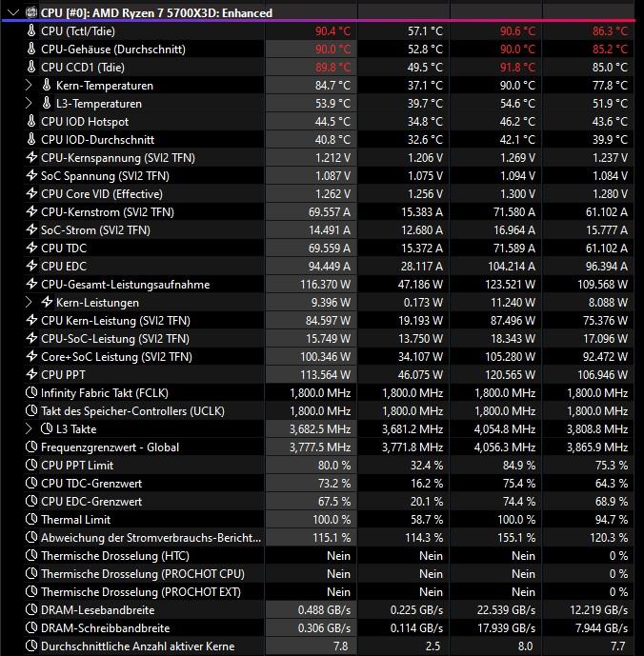Select the Abweichung der Stromverbrauchs-Bericht row
Viewport: 644px width, 656px height.
[x=151, y=538]
